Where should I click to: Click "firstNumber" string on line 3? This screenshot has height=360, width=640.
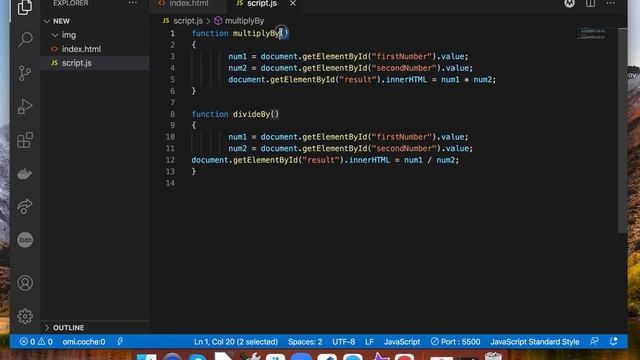(402, 56)
